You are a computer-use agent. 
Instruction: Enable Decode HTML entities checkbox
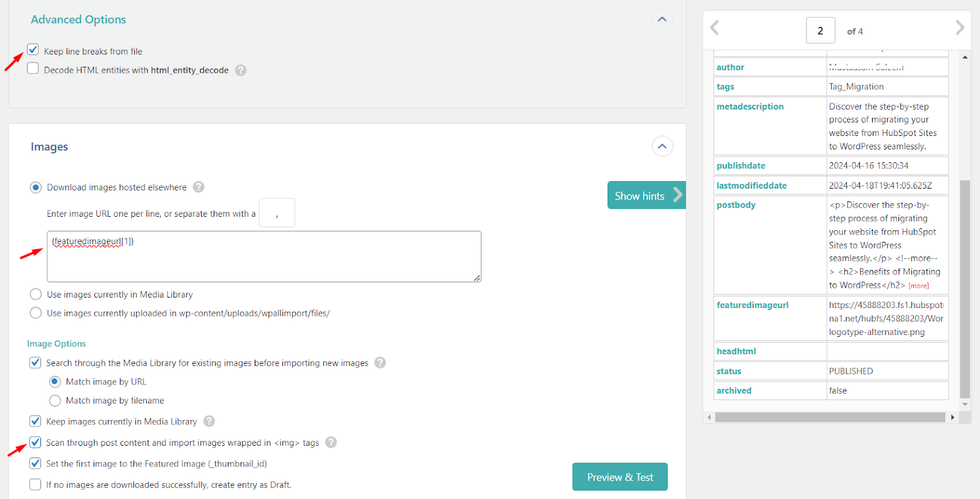(33, 69)
